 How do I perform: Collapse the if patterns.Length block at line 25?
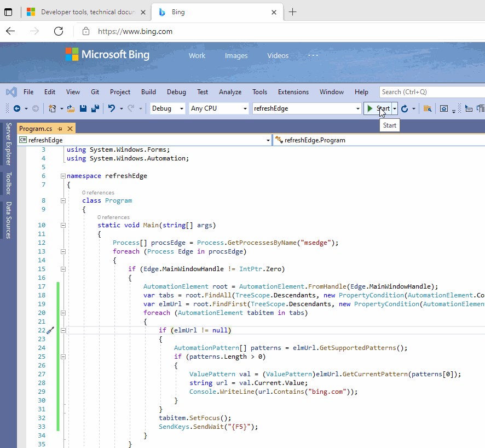click(x=63, y=357)
